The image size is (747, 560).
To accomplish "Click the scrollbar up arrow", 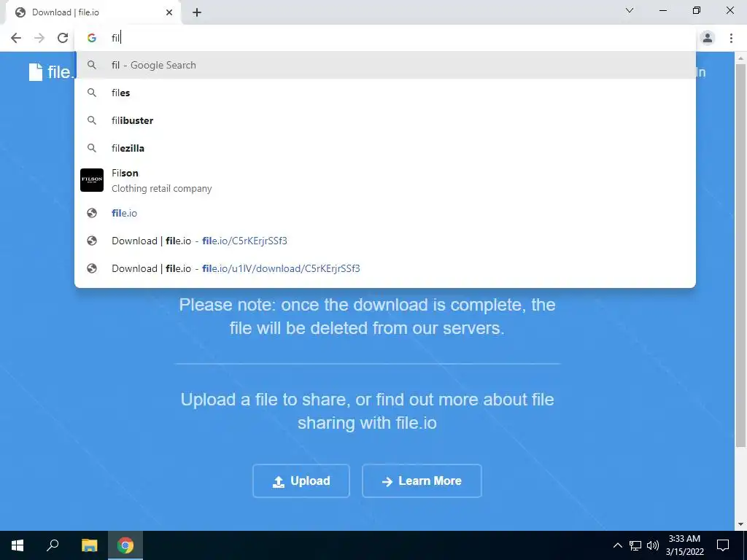I will [740, 58].
